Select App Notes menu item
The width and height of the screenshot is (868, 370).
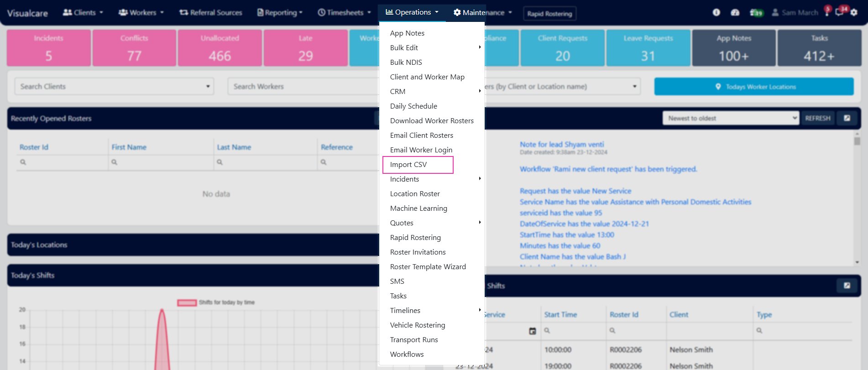tap(407, 33)
